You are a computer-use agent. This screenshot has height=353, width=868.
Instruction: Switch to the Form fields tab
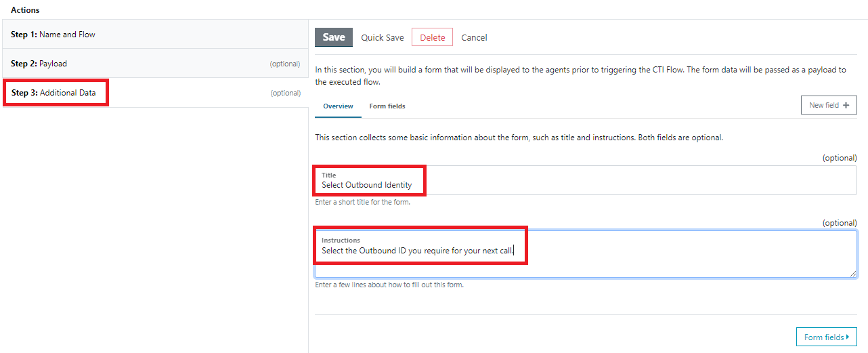387,106
